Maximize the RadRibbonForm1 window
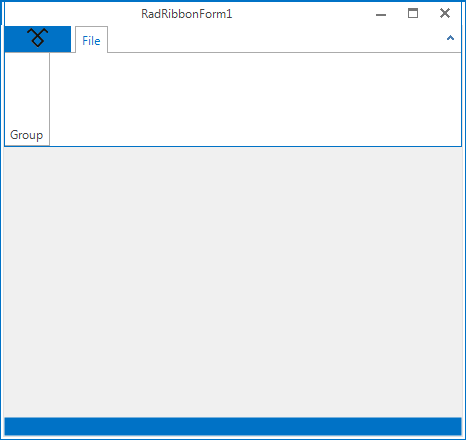This screenshot has height=440, width=466. pyautogui.click(x=413, y=13)
